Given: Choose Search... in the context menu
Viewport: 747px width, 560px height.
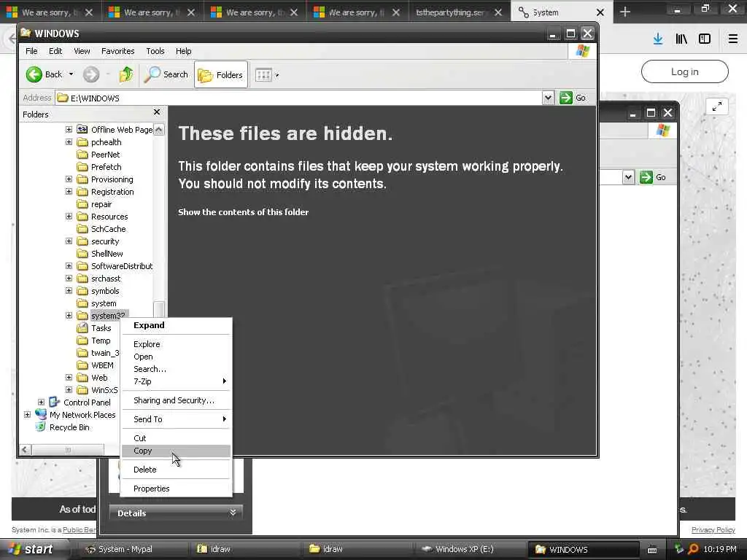Looking at the screenshot, I should (x=176, y=368).
